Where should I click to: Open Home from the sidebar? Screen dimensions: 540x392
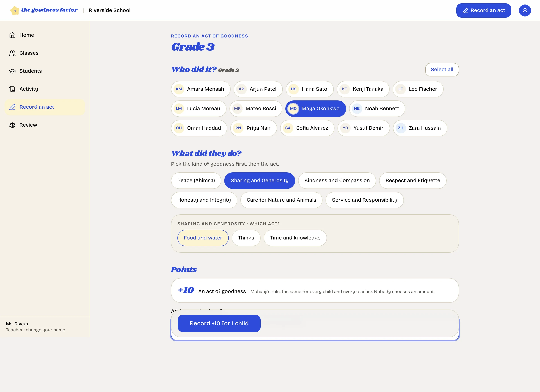[x=45, y=35]
